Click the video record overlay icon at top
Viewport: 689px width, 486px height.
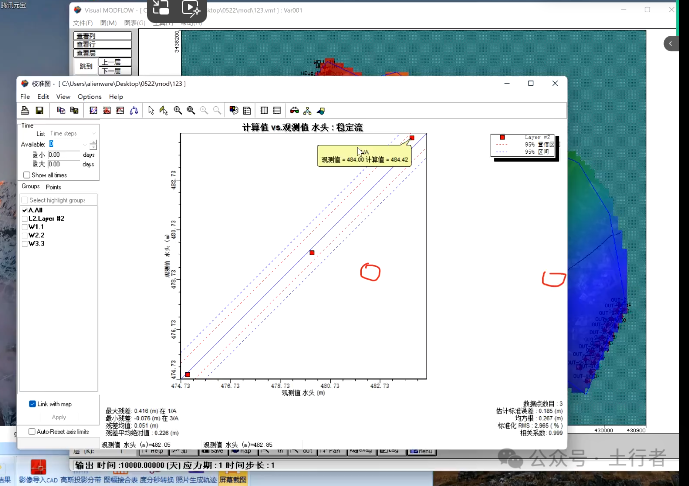191,7
